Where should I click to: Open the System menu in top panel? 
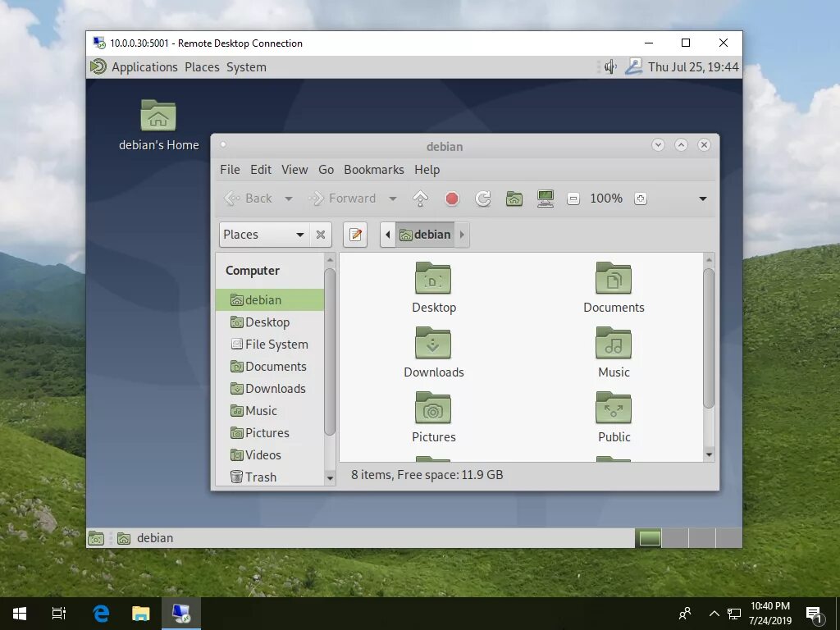[246, 67]
